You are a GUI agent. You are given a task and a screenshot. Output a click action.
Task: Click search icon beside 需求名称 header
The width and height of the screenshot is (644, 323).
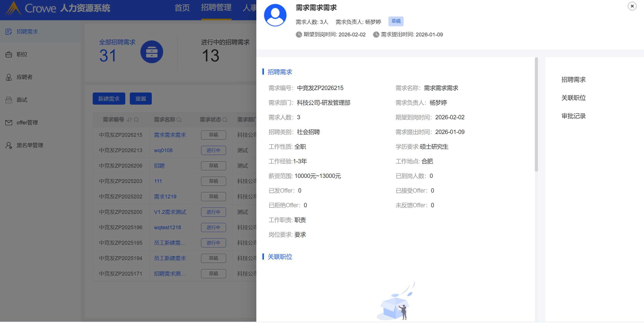pos(179,120)
